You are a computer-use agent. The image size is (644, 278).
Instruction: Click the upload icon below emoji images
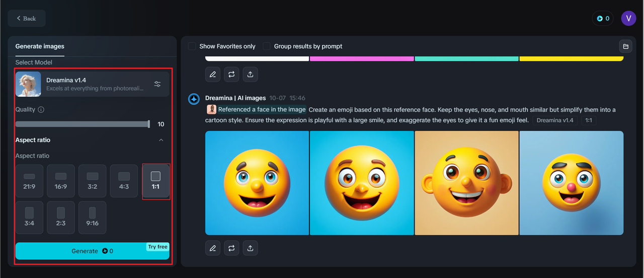(250, 248)
